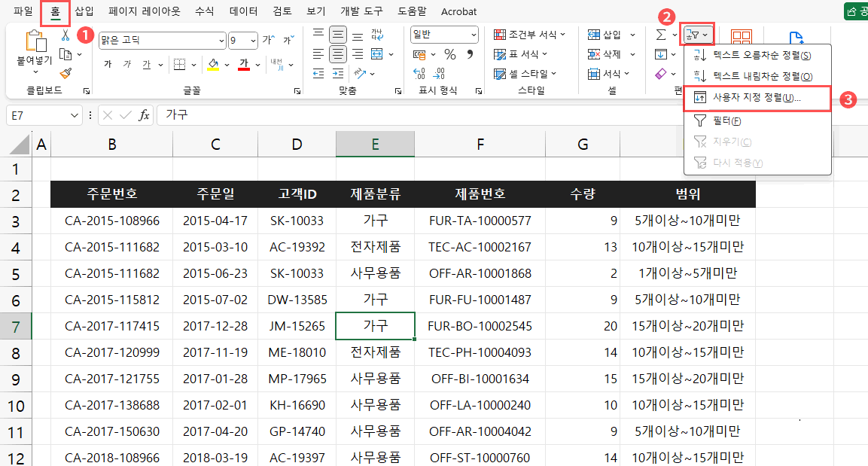Toggle middle vertical alignment

338,35
